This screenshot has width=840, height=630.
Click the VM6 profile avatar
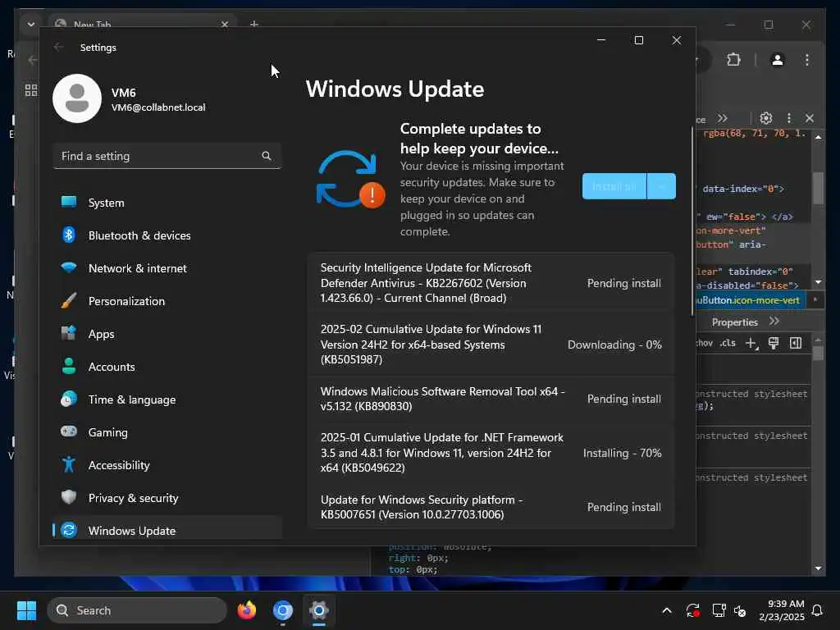pyautogui.click(x=77, y=98)
